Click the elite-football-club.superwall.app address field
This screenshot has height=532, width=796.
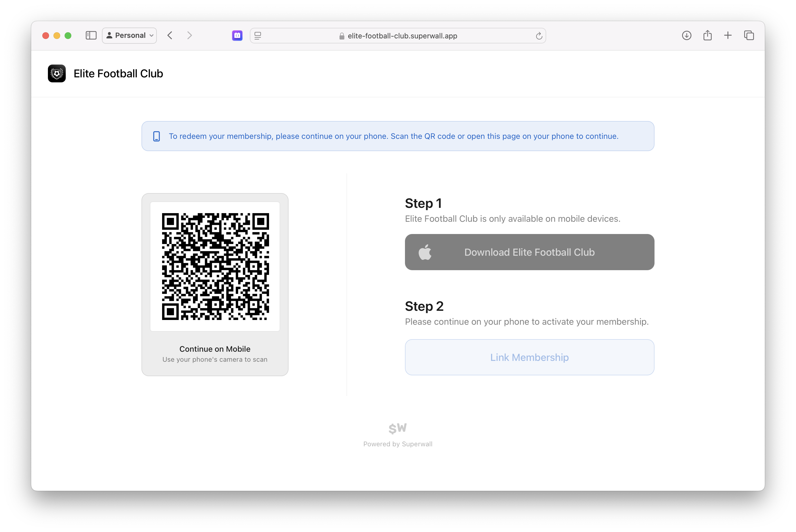pos(402,36)
